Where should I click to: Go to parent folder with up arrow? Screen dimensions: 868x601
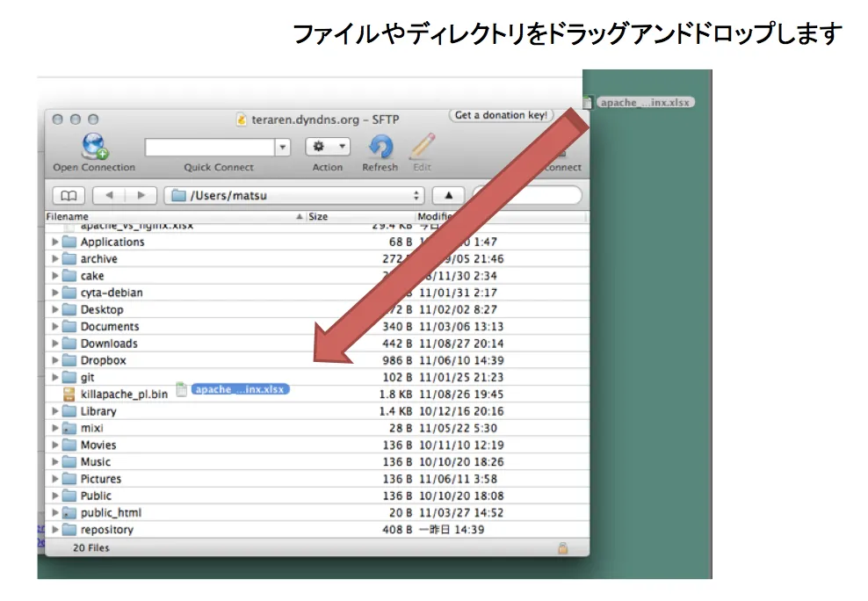click(448, 195)
